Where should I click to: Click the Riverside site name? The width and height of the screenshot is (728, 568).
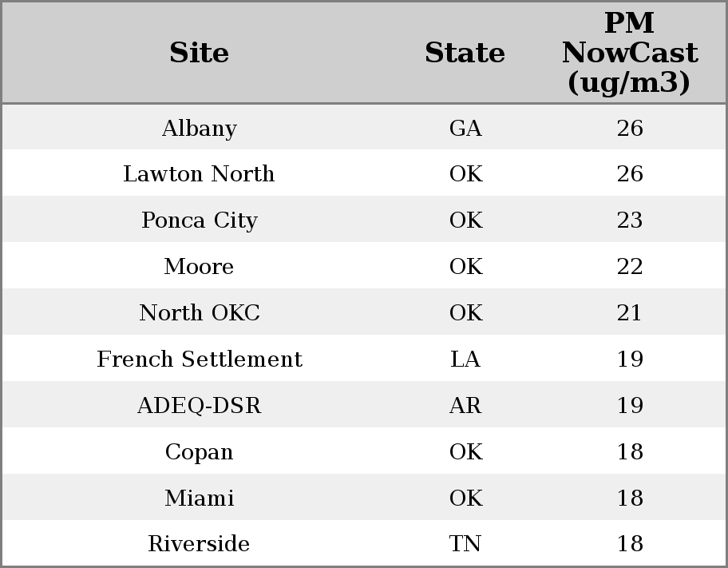pyautogui.click(x=199, y=544)
